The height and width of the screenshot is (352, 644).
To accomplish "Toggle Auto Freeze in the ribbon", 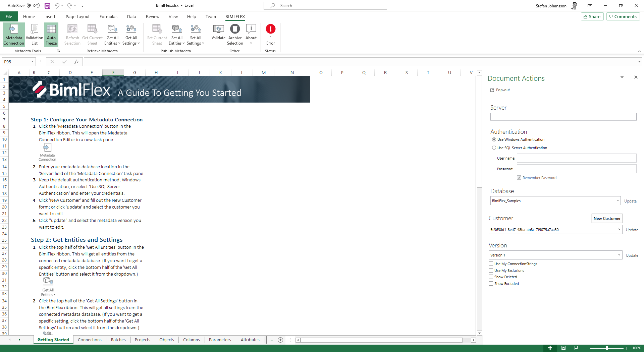I will click(x=51, y=34).
